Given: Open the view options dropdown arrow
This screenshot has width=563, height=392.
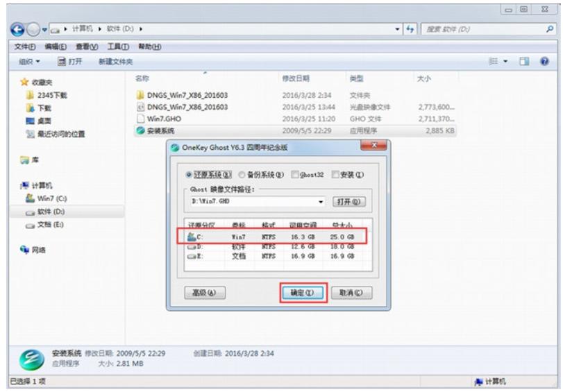Looking at the screenshot, I should tap(505, 61).
